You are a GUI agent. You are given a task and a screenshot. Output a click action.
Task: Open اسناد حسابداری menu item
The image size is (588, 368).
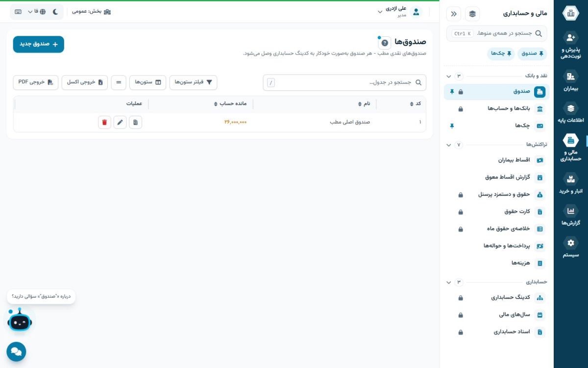click(x=497, y=332)
